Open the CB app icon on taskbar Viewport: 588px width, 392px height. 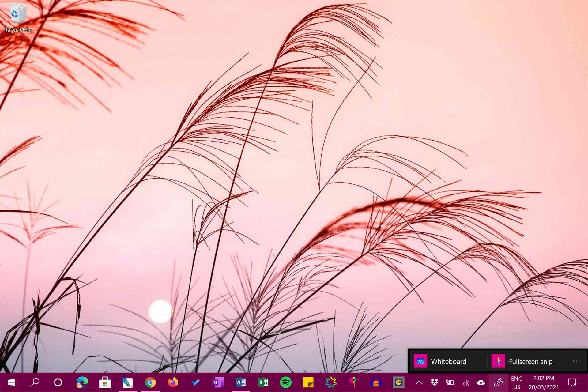point(399,382)
